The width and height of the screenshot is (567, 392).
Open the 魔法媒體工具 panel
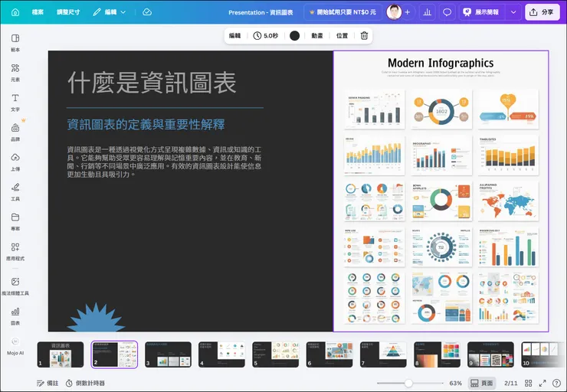[15, 286]
